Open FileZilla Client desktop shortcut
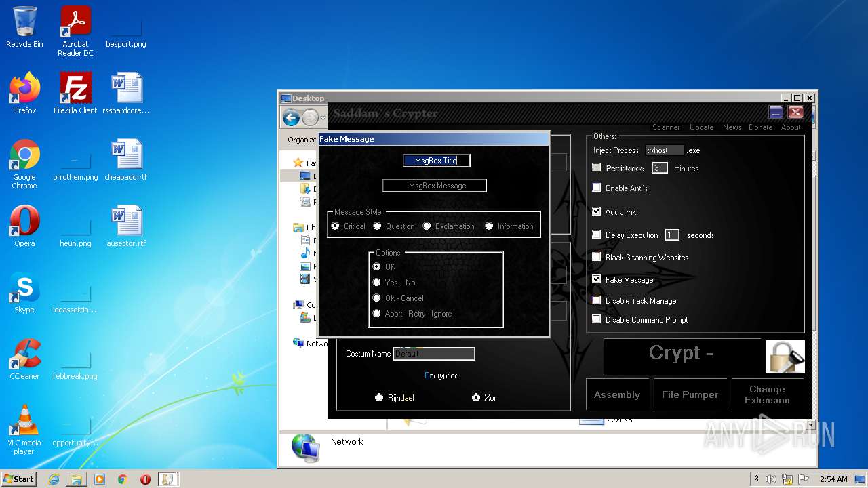Viewport: 868px width, 488px height. (x=75, y=94)
